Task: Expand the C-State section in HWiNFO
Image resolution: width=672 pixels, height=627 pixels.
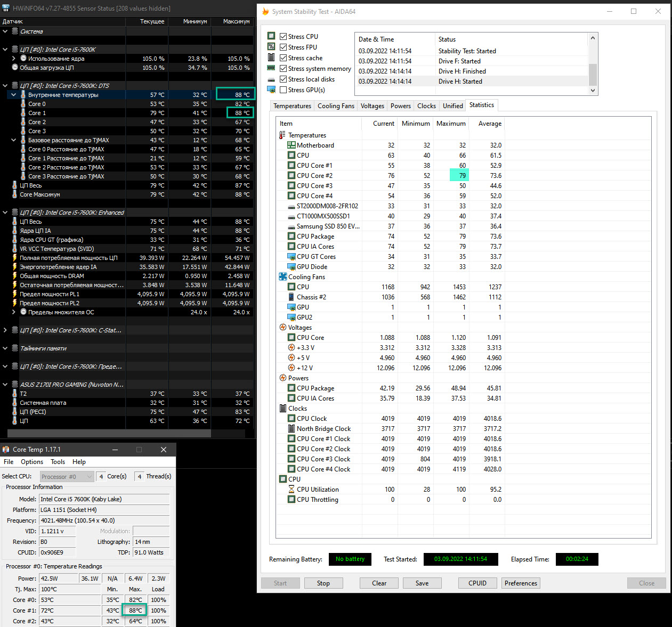Action: click(x=5, y=330)
